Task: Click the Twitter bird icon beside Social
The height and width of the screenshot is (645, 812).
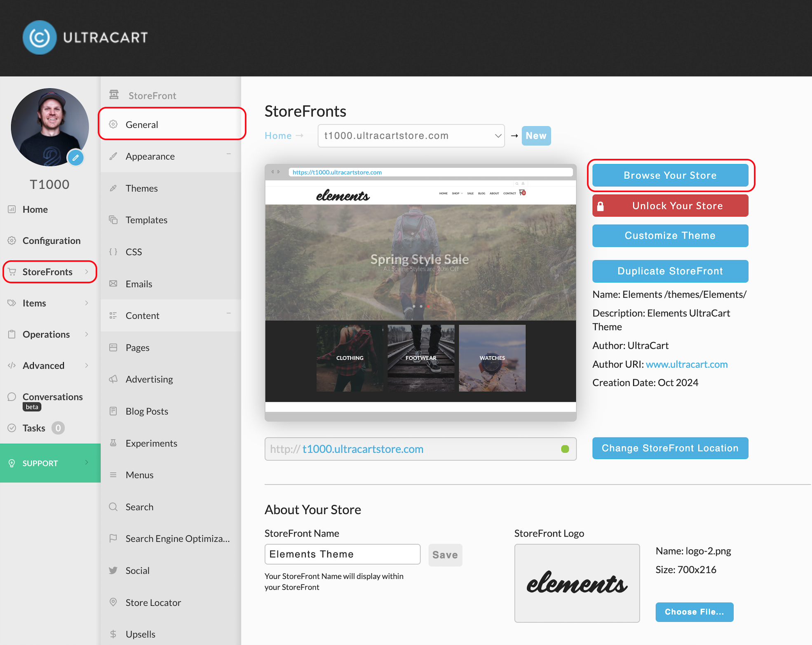Action: (x=113, y=570)
